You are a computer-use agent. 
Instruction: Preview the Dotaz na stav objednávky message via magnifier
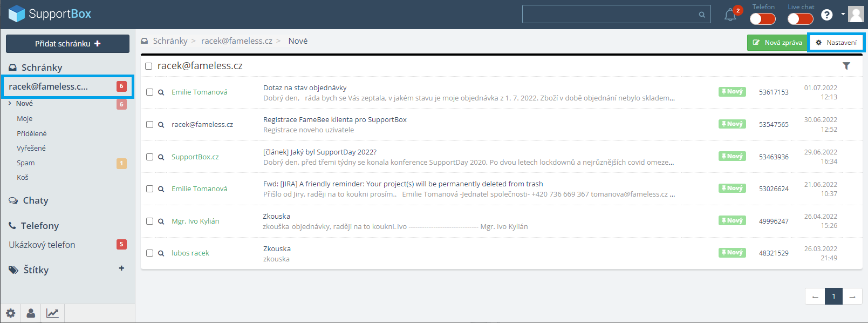(161, 92)
